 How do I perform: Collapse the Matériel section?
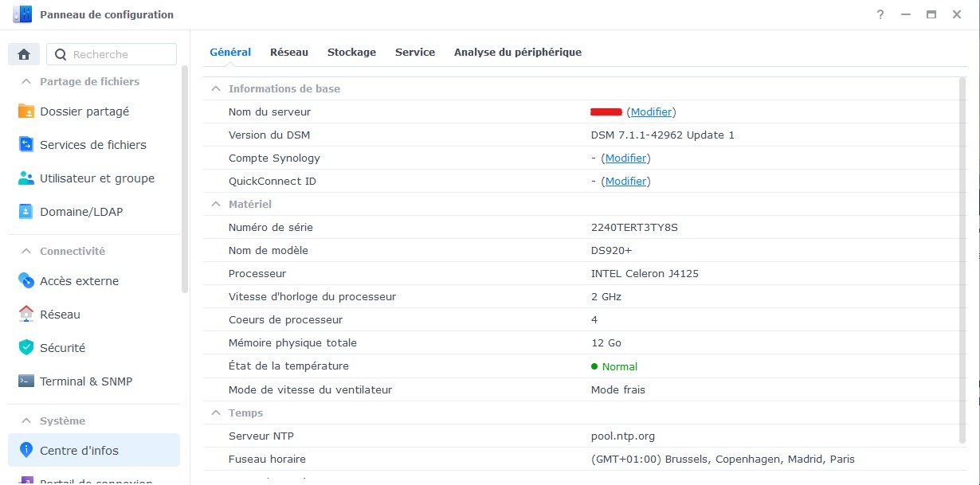(x=215, y=204)
